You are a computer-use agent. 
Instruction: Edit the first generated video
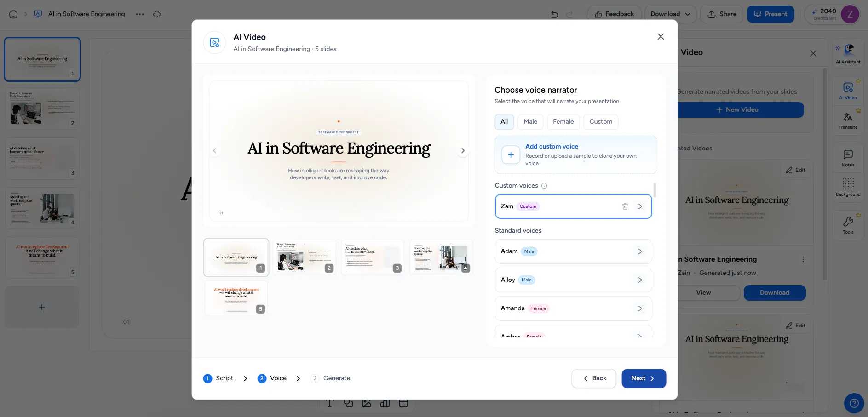point(796,170)
